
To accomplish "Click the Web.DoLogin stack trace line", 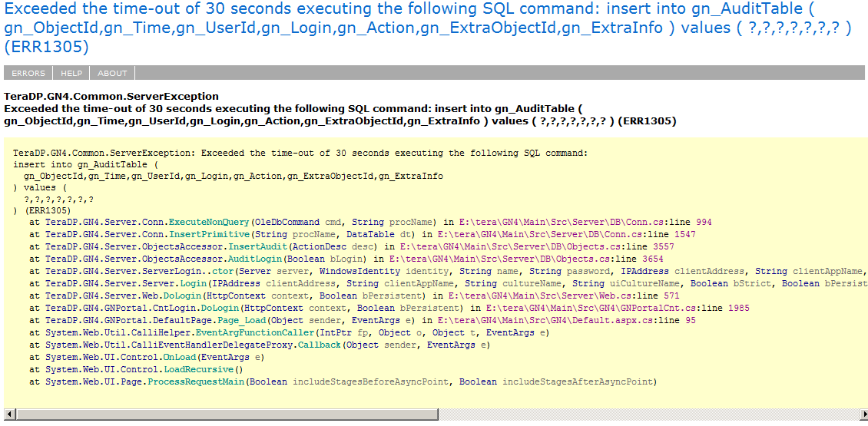I will pos(354,296).
